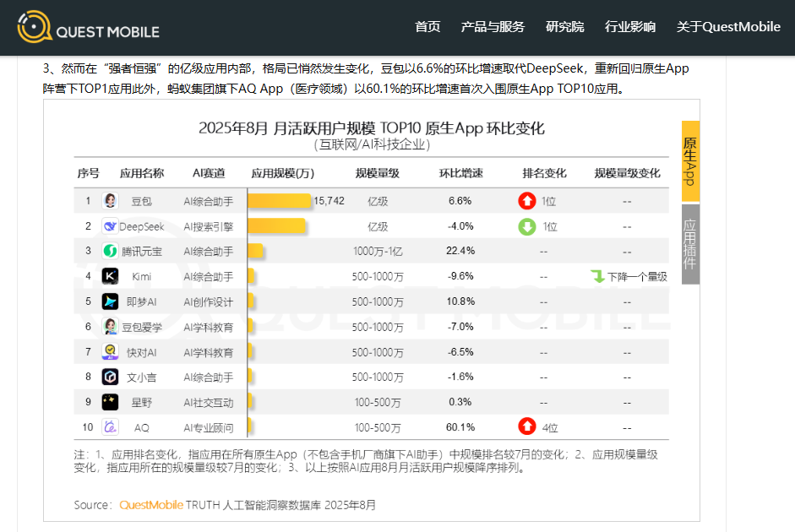Viewport: 795px width, 532px height.
Task: Click the 腾讯元宝 green app icon
Action: pos(110,251)
